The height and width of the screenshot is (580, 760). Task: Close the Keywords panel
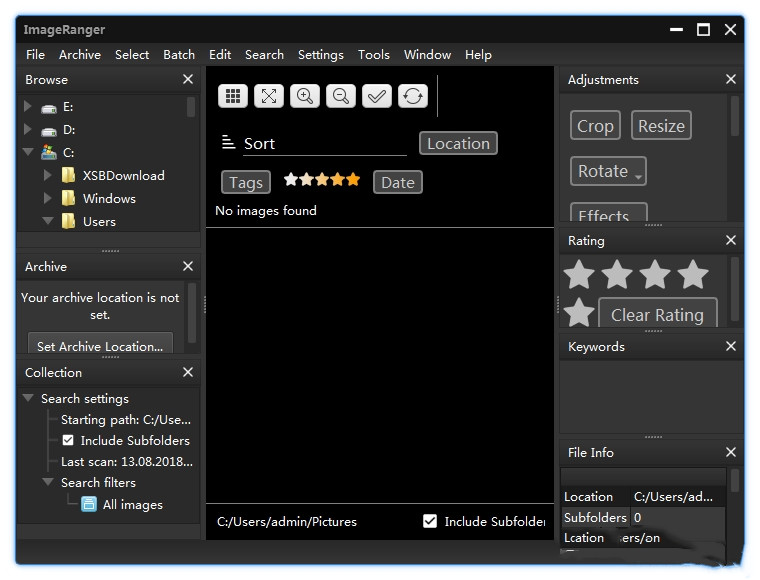(731, 346)
